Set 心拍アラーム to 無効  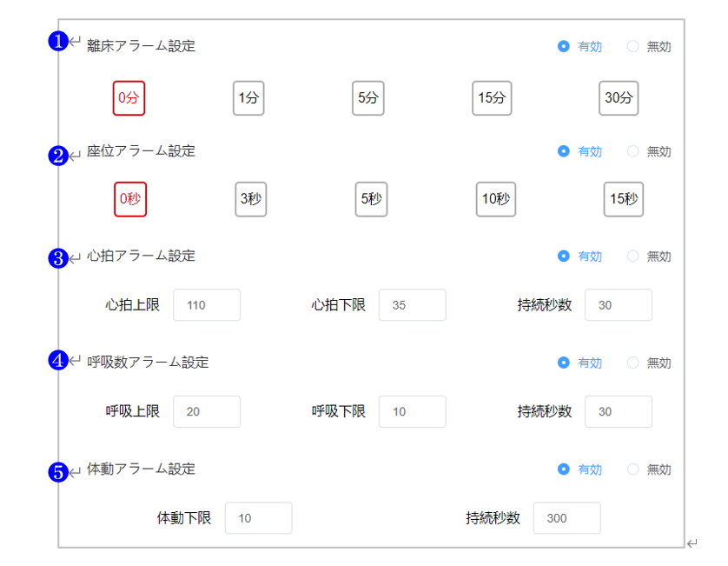632,256
